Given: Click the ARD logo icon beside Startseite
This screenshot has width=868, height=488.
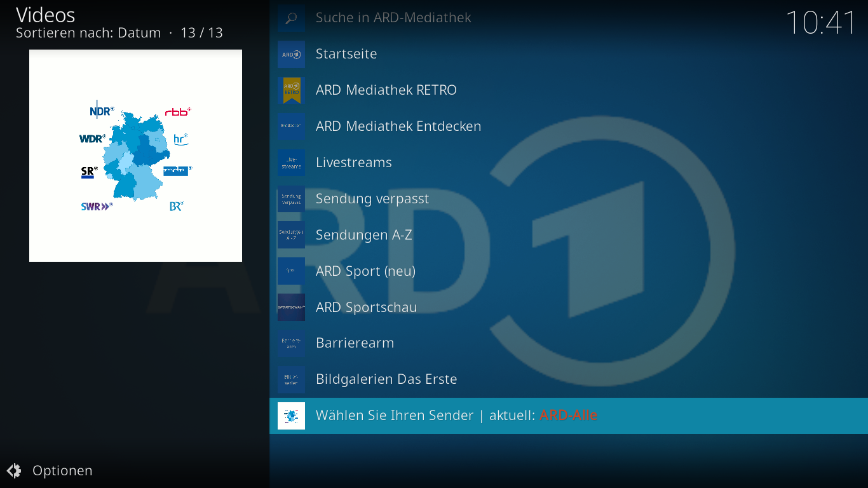Looking at the screenshot, I should pyautogui.click(x=291, y=54).
